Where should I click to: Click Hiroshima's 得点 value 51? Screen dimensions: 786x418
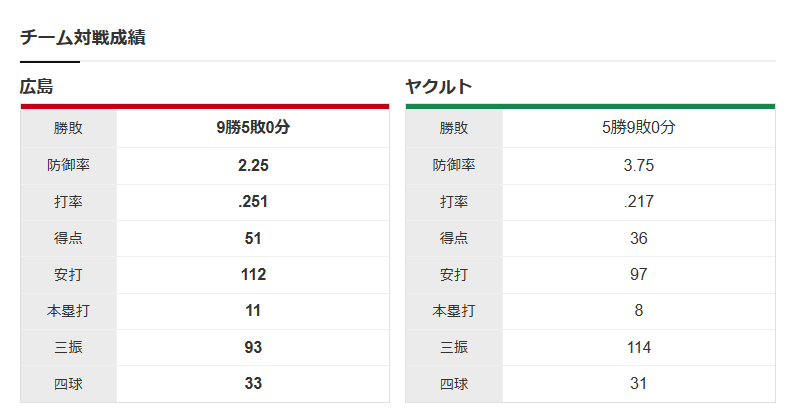click(x=253, y=238)
